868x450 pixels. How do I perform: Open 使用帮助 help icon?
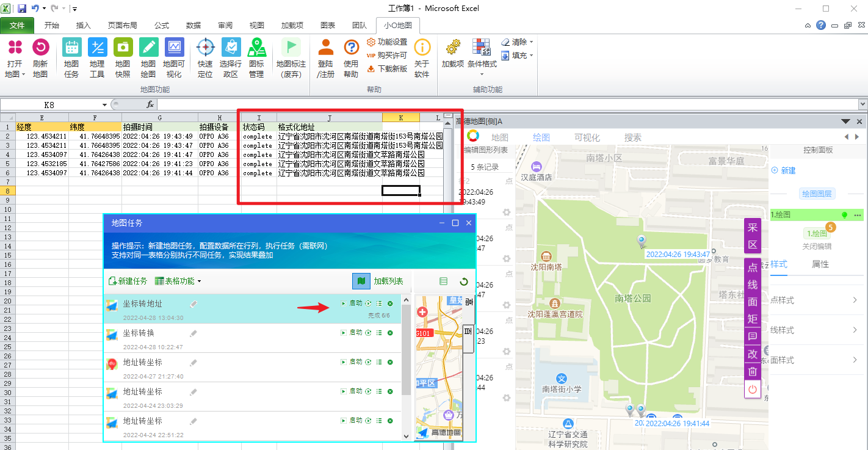351,59
